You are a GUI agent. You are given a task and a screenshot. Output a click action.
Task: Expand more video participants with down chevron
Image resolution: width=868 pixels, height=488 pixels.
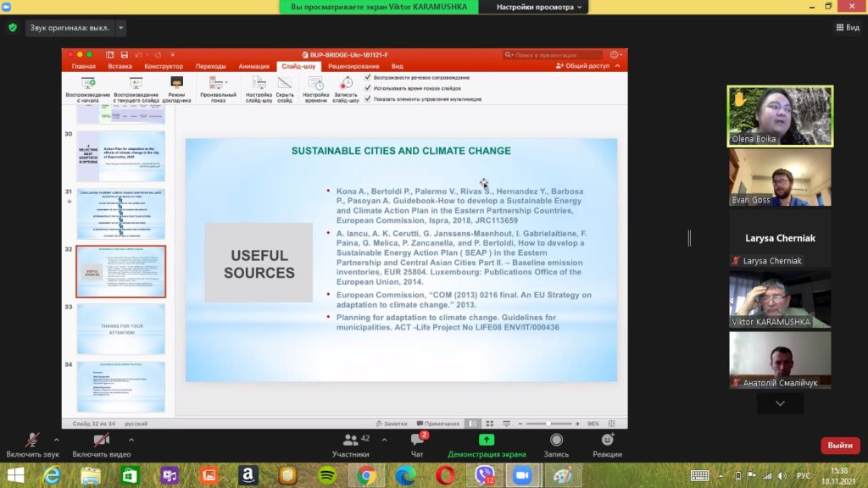tap(780, 404)
